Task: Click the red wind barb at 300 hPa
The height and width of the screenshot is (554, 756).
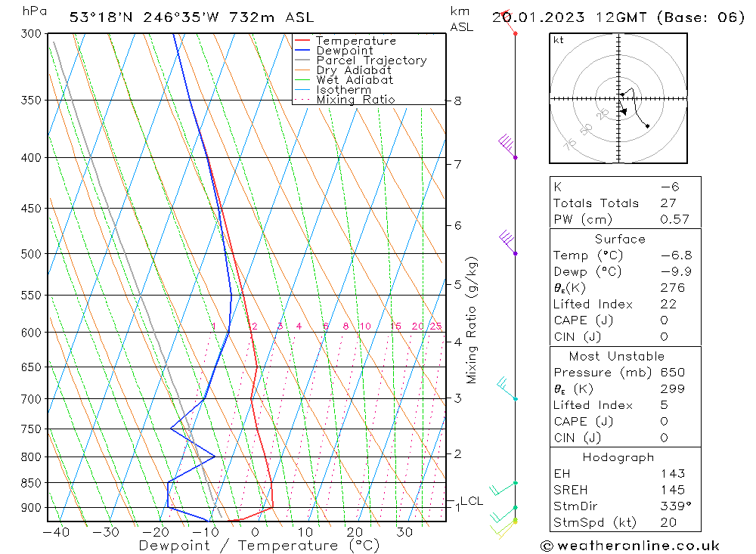Action: [509, 22]
